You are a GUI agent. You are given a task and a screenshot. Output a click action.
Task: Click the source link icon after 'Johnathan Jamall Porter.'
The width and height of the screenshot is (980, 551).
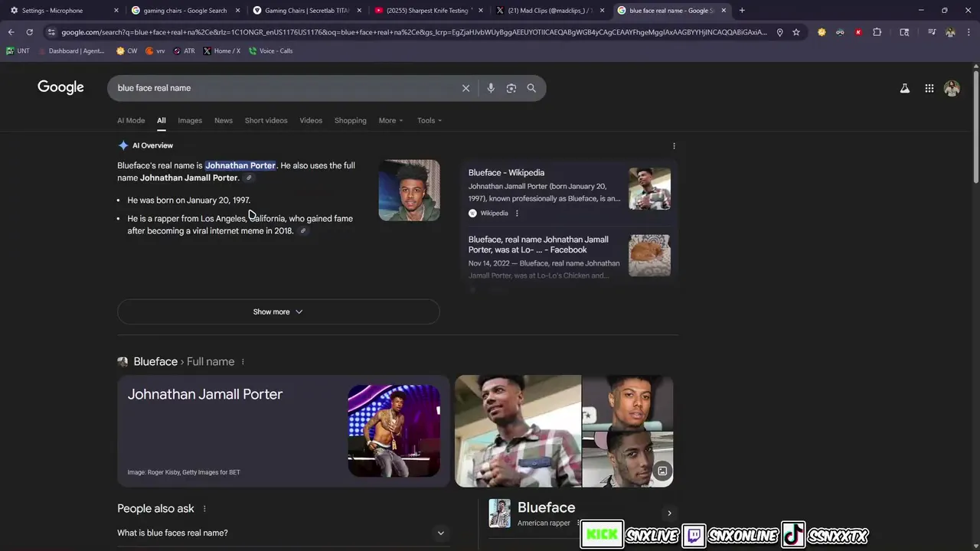point(249,178)
